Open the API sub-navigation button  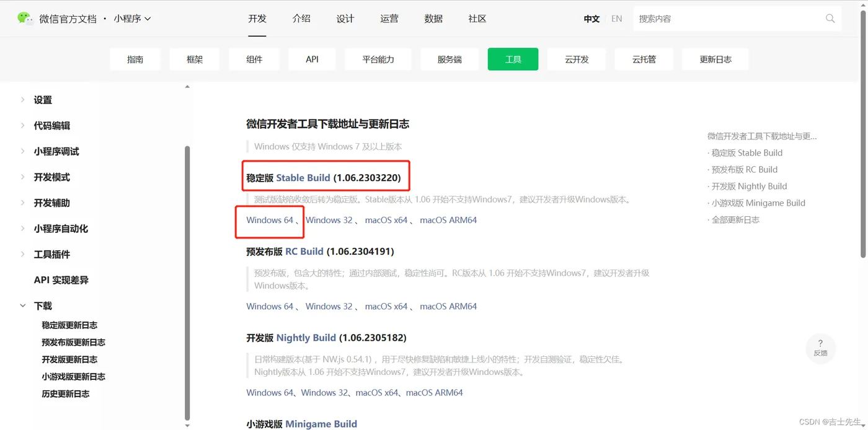312,59
